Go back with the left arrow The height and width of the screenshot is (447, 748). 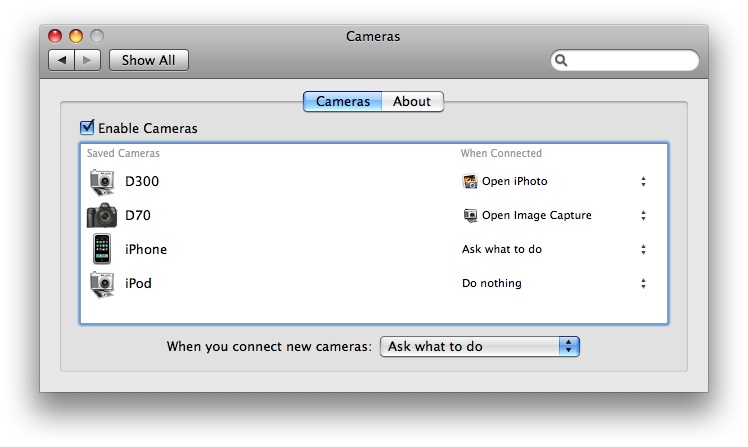coord(62,60)
